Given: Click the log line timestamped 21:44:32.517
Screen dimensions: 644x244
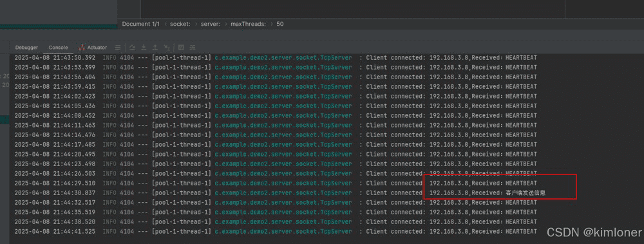Looking at the screenshot, I should coord(276,203).
